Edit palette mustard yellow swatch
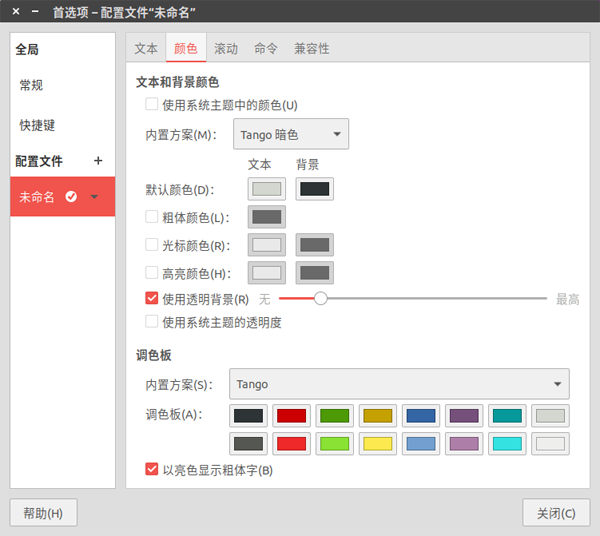Viewport: 600px width, 536px height. pyautogui.click(x=378, y=416)
